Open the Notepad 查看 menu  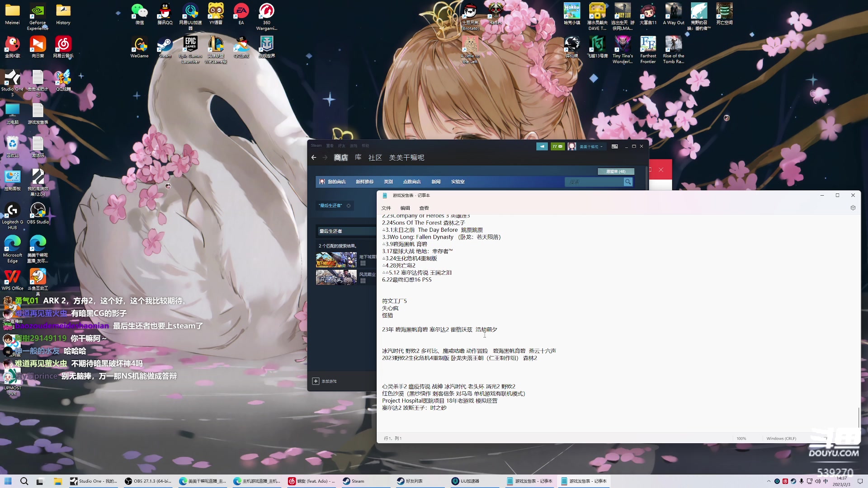pyautogui.click(x=424, y=208)
